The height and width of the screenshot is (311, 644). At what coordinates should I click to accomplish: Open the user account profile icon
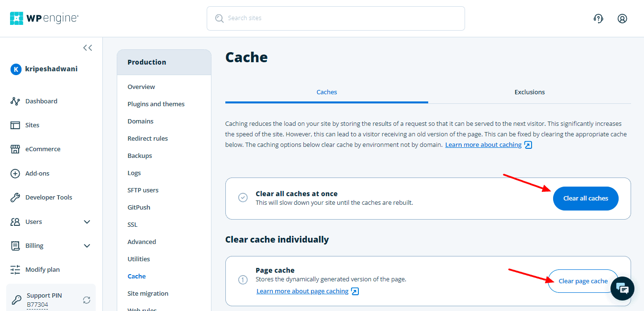tap(622, 19)
